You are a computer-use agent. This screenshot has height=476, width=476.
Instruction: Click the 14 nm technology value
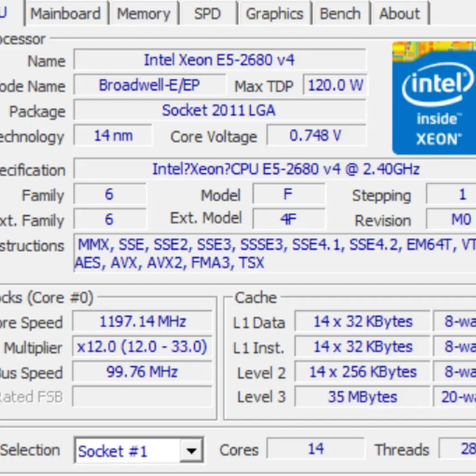(x=113, y=136)
